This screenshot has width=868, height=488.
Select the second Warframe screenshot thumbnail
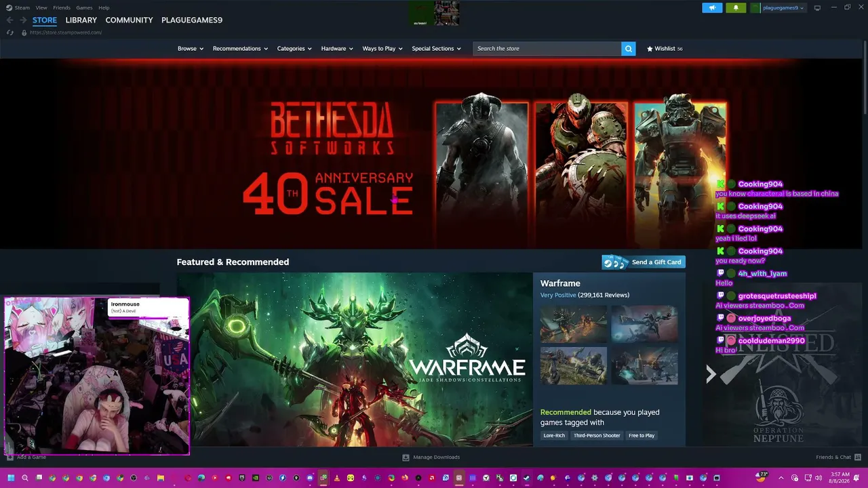[644, 324]
